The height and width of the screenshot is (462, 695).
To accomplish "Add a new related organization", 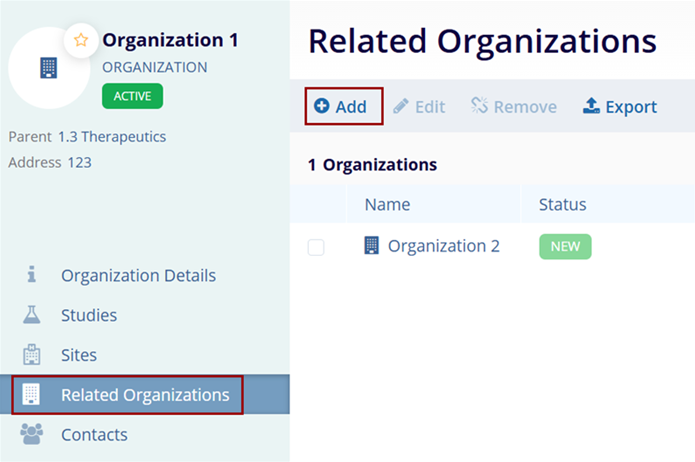I will [341, 106].
